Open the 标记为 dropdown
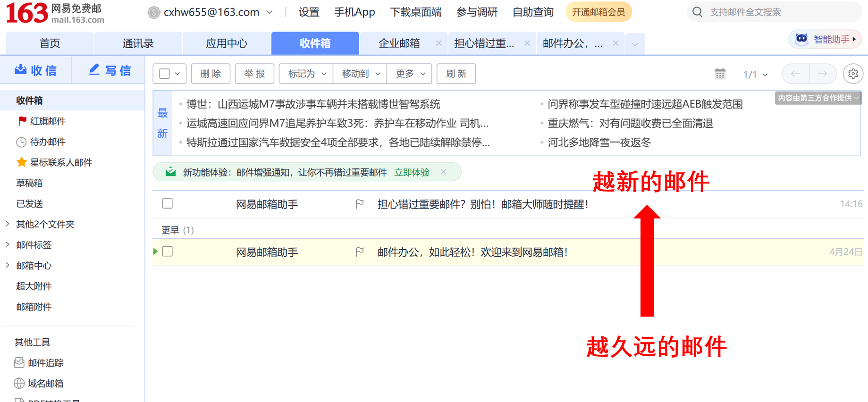This screenshot has height=402, width=868. coord(306,74)
